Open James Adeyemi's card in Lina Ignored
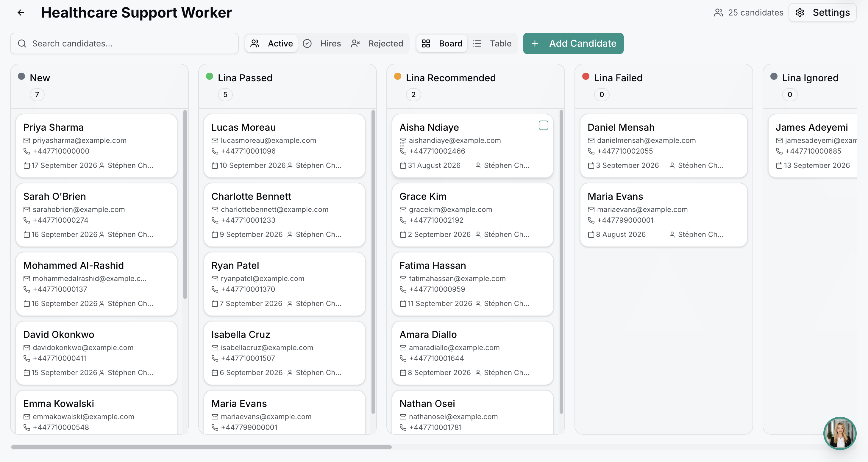Screen dimensions: 868x462 [812, 146]
